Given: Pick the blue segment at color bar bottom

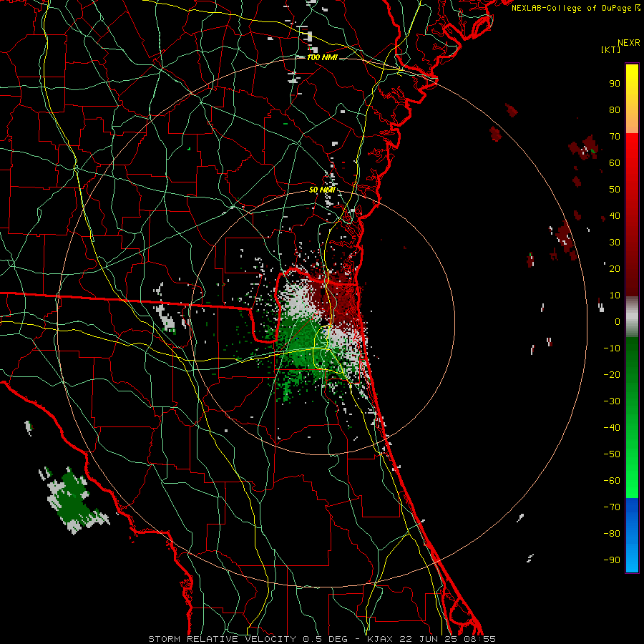Looking at the screenshot, I should [x=632, y=535].
